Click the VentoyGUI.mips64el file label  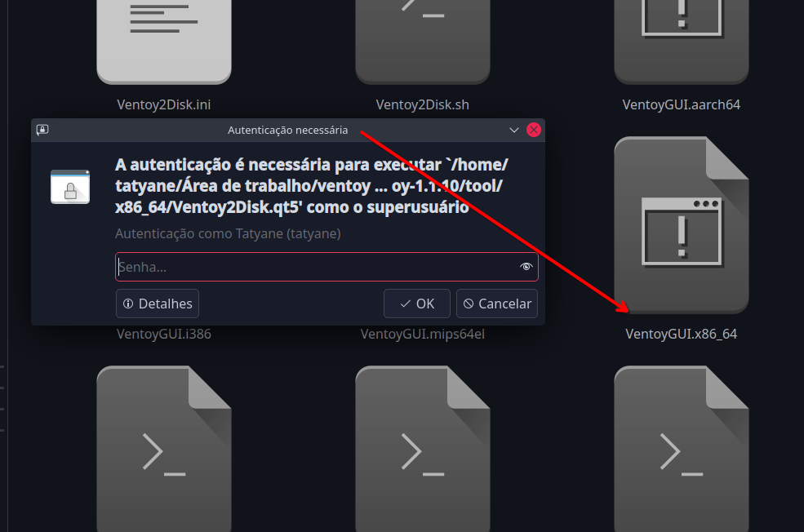point(422,334)
